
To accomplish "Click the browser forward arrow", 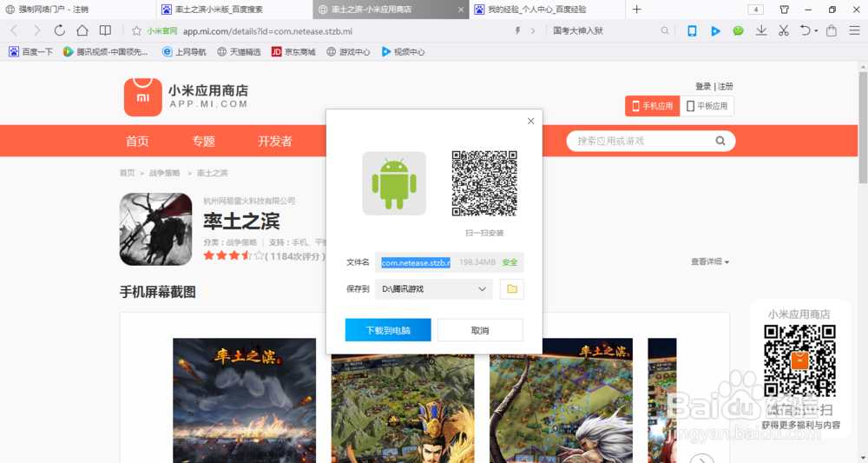I will pos(36,31).
